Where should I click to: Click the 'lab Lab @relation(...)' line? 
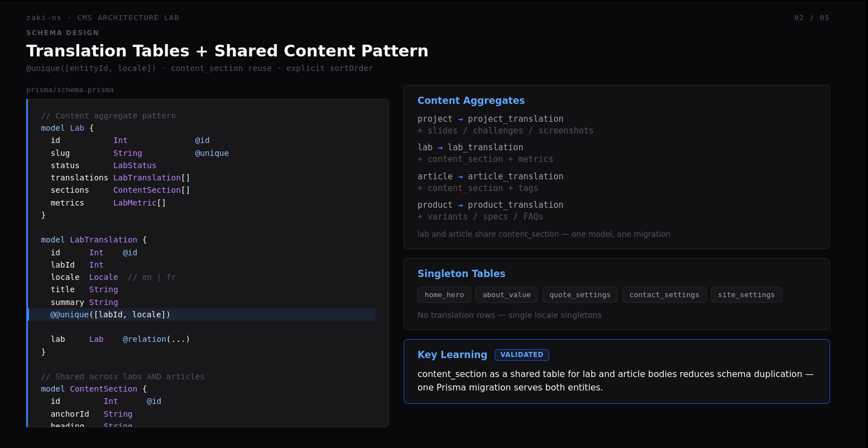(x=121, y=339)
